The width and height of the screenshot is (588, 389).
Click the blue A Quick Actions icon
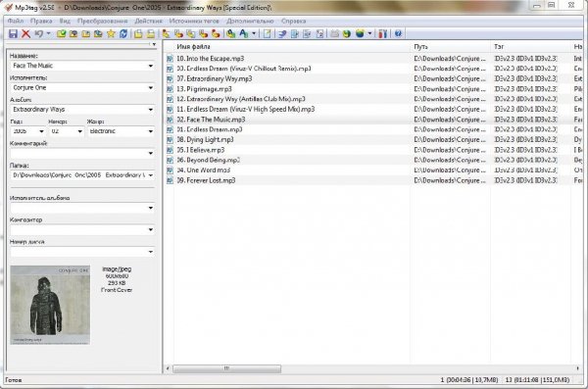pyautogui.click(x=244, y=34)
